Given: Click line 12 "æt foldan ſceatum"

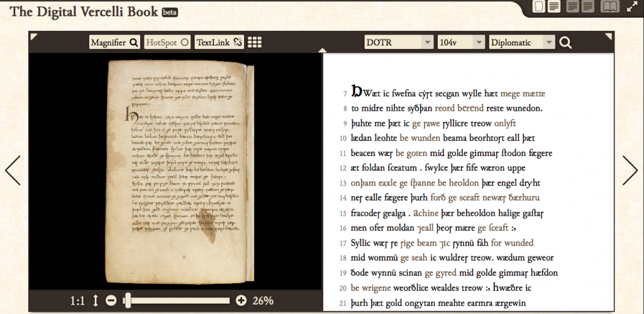Looking at the screenshot, I should [438, 167].
